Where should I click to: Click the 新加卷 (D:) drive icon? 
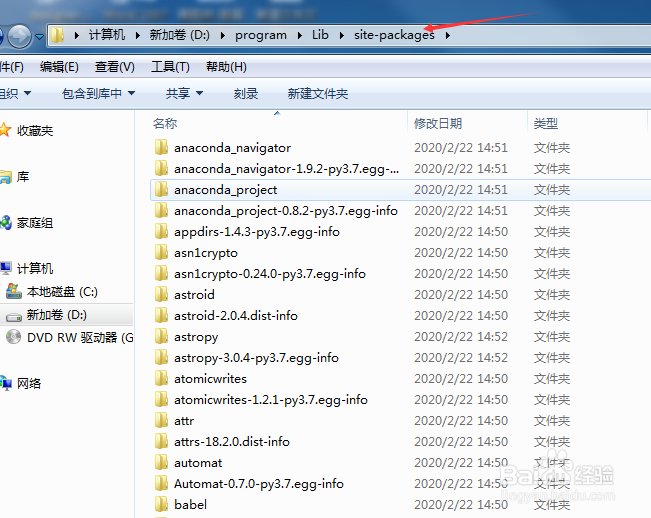pyautogui.click(x=14, y=317)
